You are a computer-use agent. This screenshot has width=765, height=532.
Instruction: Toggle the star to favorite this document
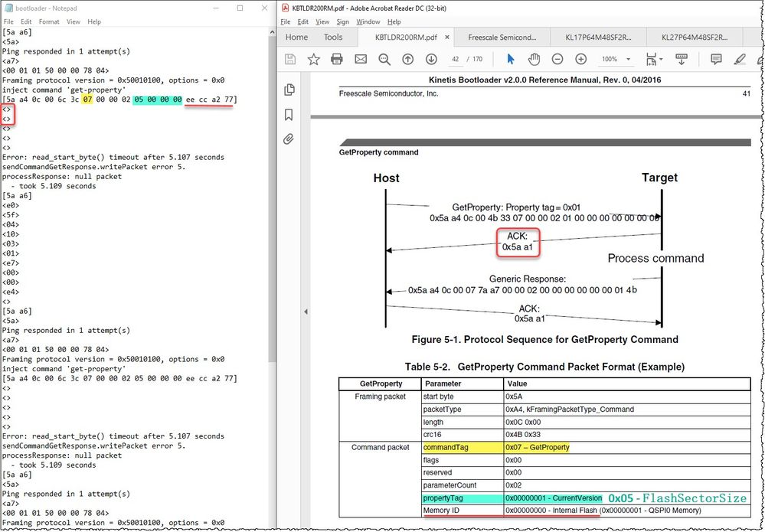(x=315, y=59)
